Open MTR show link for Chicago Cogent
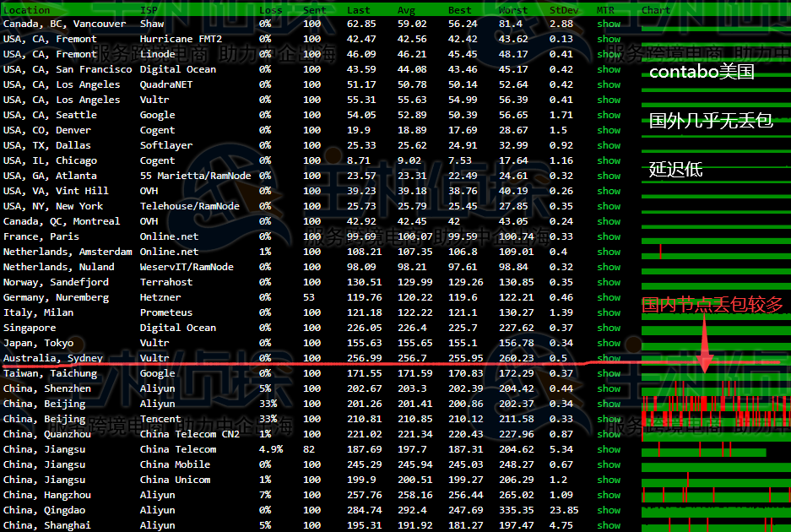Image resolution: width=791 pixels, height=532 pixels. pos(608,160)
